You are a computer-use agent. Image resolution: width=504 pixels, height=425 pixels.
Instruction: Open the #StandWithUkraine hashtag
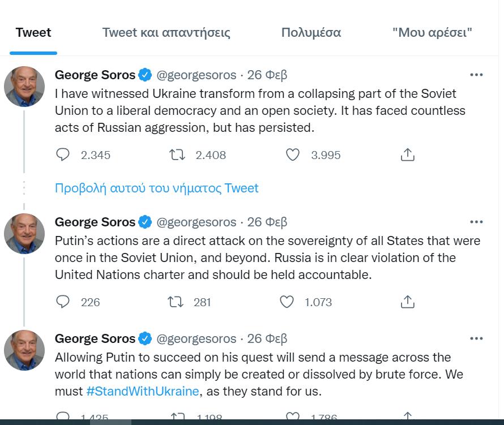point(142,391)
